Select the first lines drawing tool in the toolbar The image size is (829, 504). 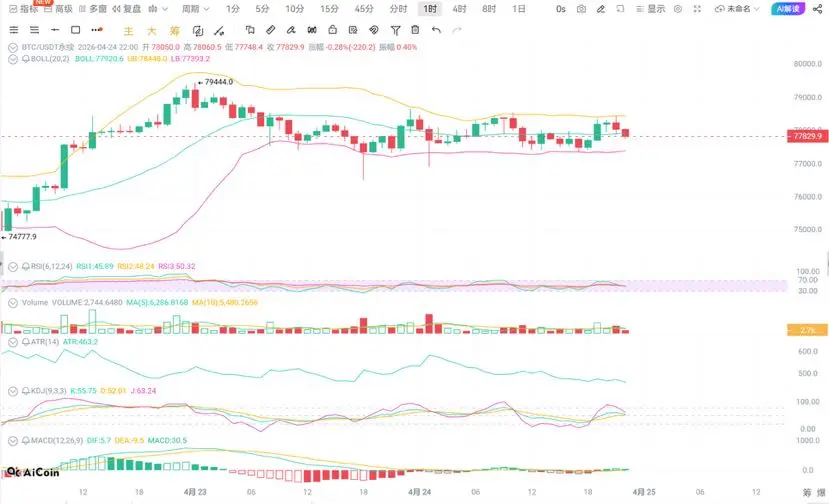coord(14,30)
